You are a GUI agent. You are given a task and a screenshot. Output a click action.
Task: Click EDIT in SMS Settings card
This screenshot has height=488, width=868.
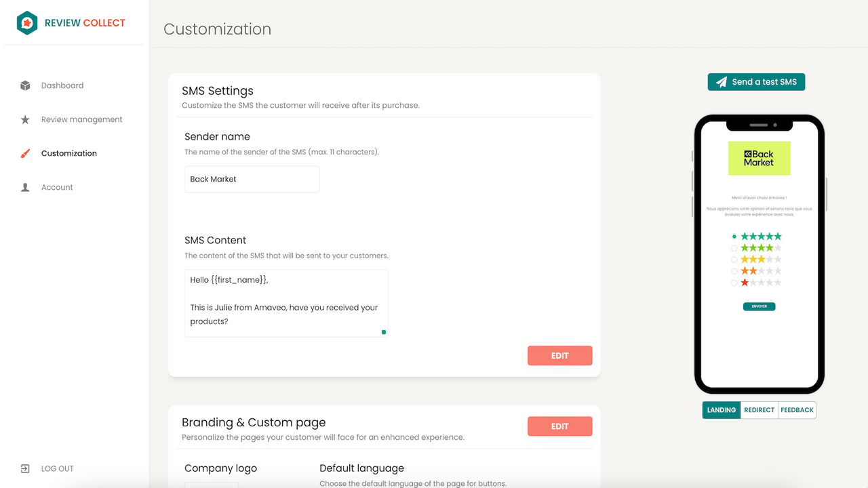pos(559,356)
